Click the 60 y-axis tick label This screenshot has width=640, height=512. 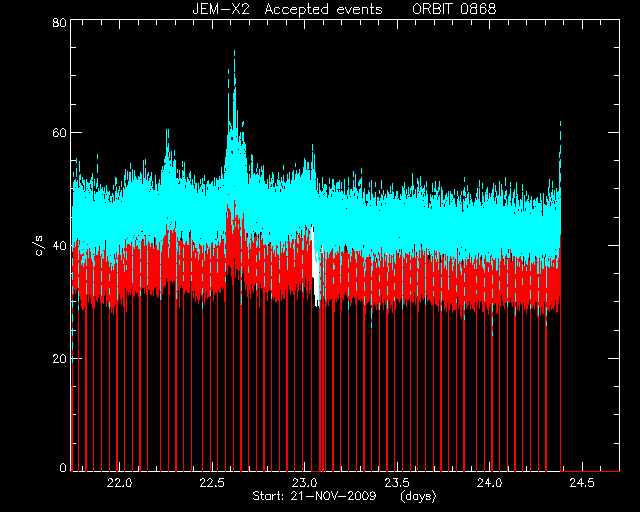click(x=59, y=133)
